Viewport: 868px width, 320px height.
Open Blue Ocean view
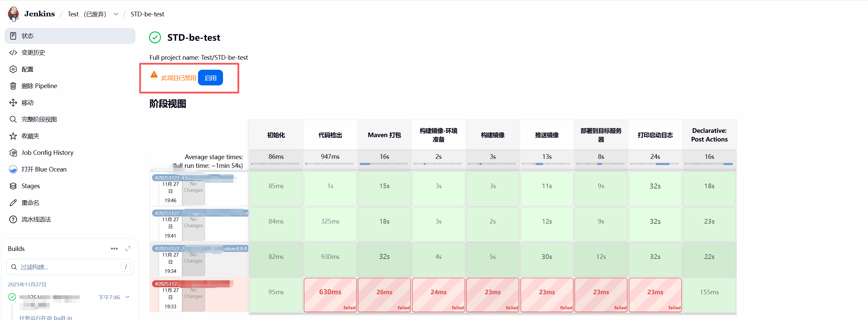pyautogui.click(x=44, y=169)
